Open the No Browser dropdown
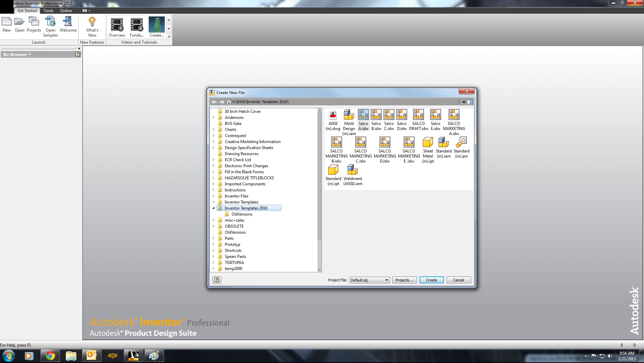The image size is (644, 363). click(17, 54)
